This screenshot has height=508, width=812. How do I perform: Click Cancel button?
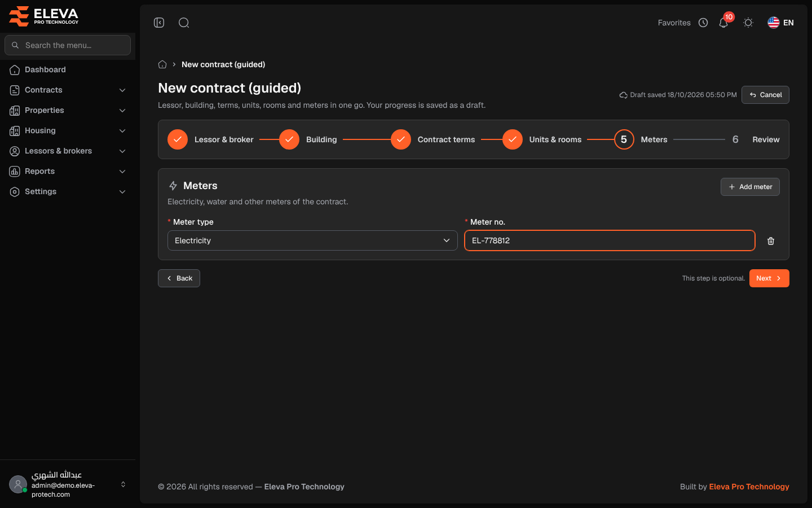click(x=765, y=95)
